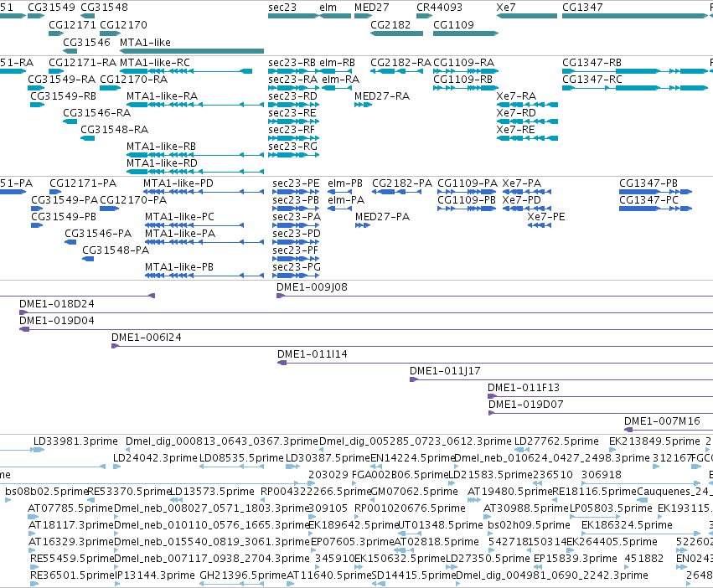Click EST bs02h09.5prime

(x=491, y=534)
